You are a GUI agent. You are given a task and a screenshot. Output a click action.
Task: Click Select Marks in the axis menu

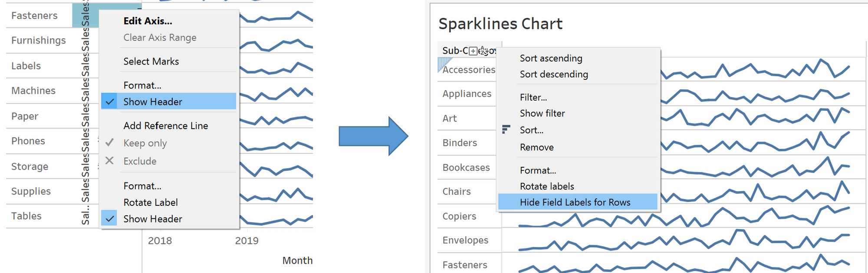click(151, 62)
